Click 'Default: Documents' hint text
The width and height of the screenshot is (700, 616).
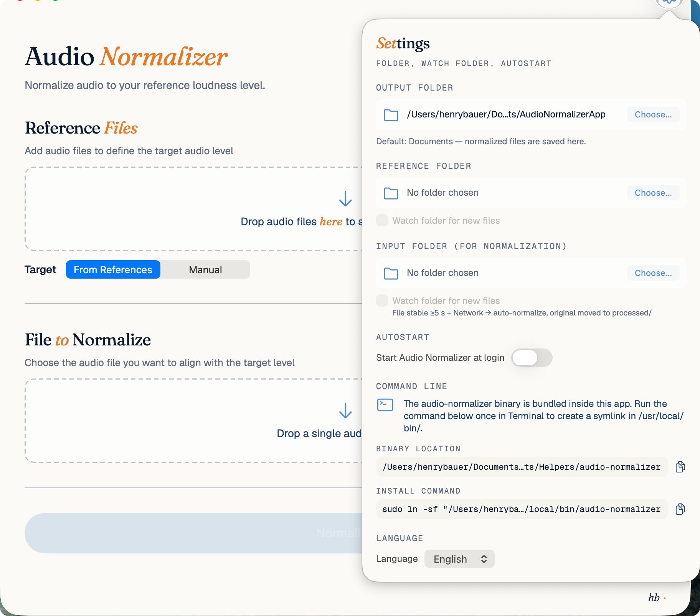coord(481,141)
